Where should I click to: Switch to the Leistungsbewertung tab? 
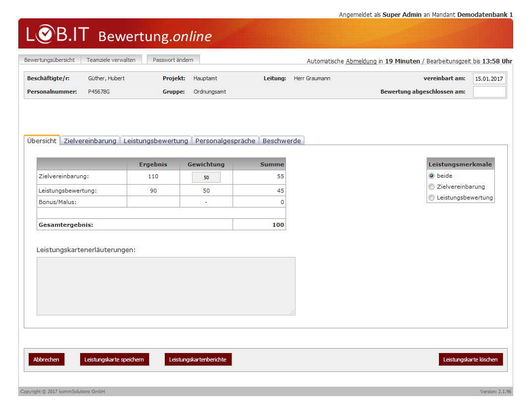click(x=156, y=141)
